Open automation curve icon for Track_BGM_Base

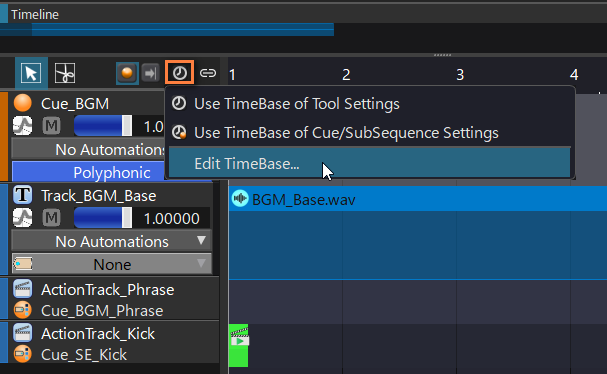tap(22, 218)
